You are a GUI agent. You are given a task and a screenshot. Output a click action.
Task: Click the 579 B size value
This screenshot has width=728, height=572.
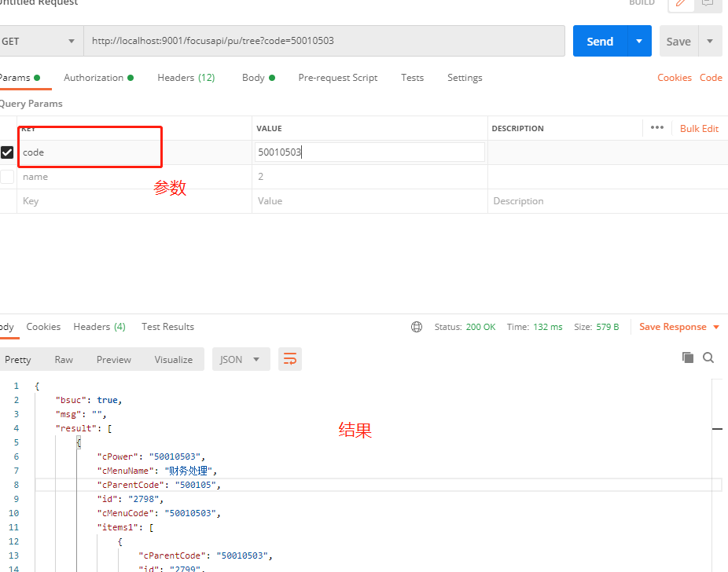[607, 327]
